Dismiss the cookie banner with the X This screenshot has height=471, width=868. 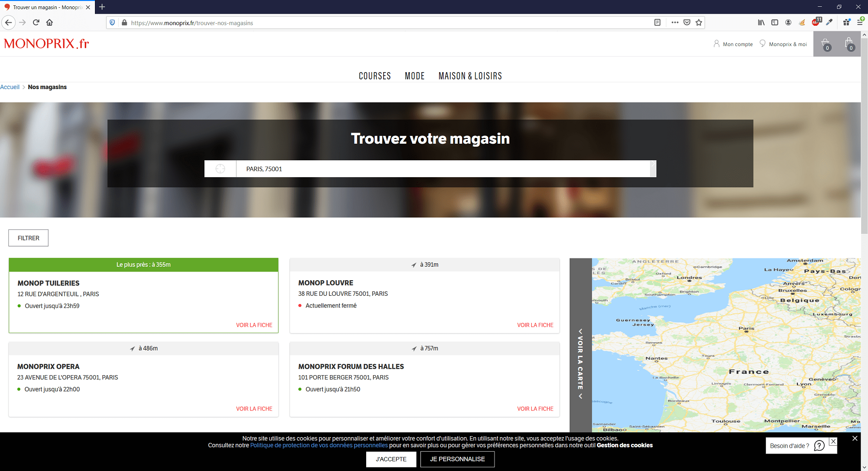click(855, 438)
